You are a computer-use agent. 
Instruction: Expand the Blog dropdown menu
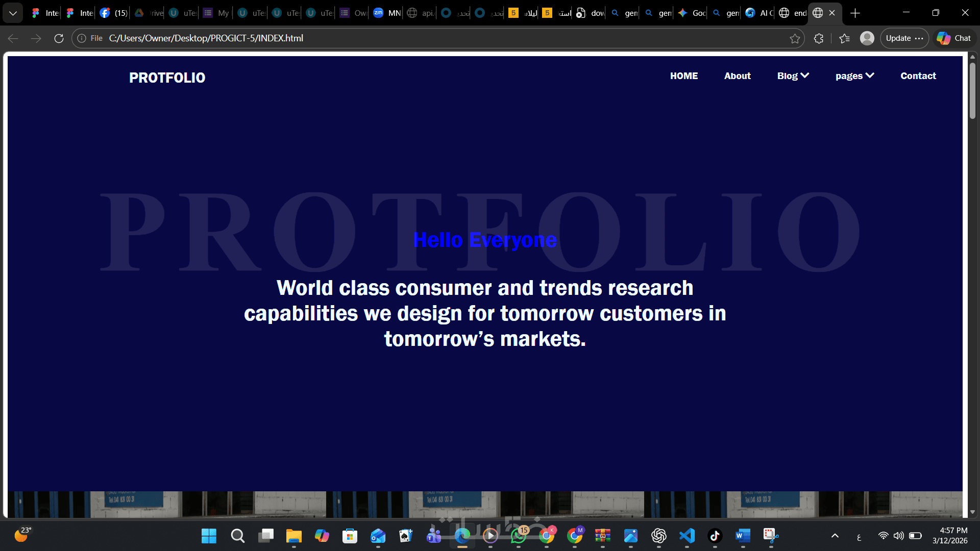point(793,76)
